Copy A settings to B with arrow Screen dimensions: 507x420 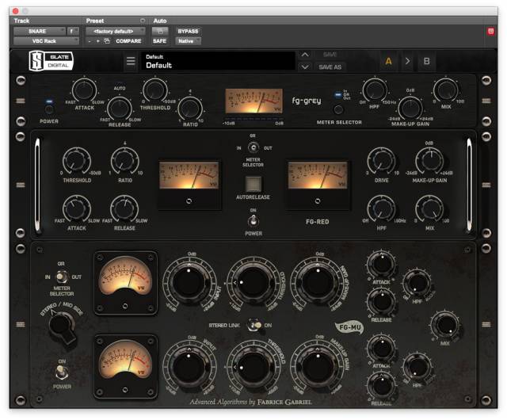coord(407,61)
